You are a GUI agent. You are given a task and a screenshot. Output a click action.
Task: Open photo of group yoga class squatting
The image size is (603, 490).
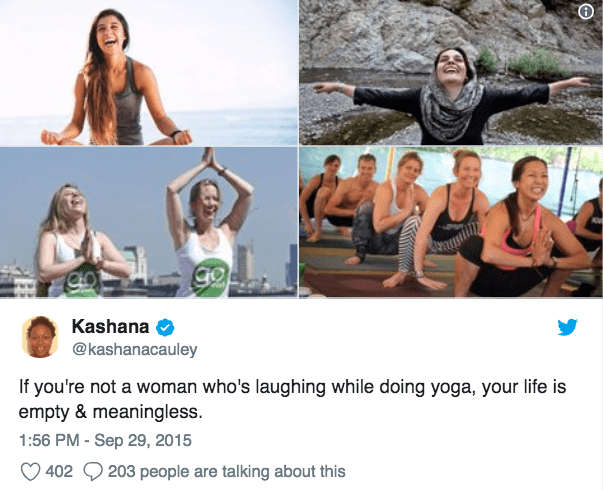click(451, 222)
